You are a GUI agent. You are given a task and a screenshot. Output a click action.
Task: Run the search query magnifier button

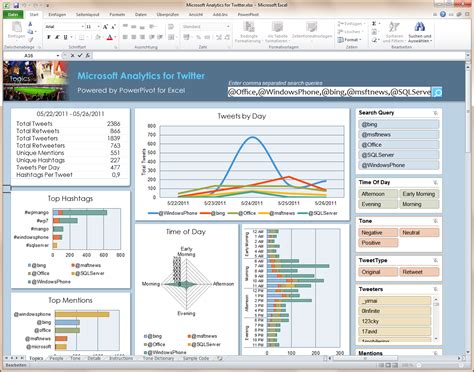point(437,92)
